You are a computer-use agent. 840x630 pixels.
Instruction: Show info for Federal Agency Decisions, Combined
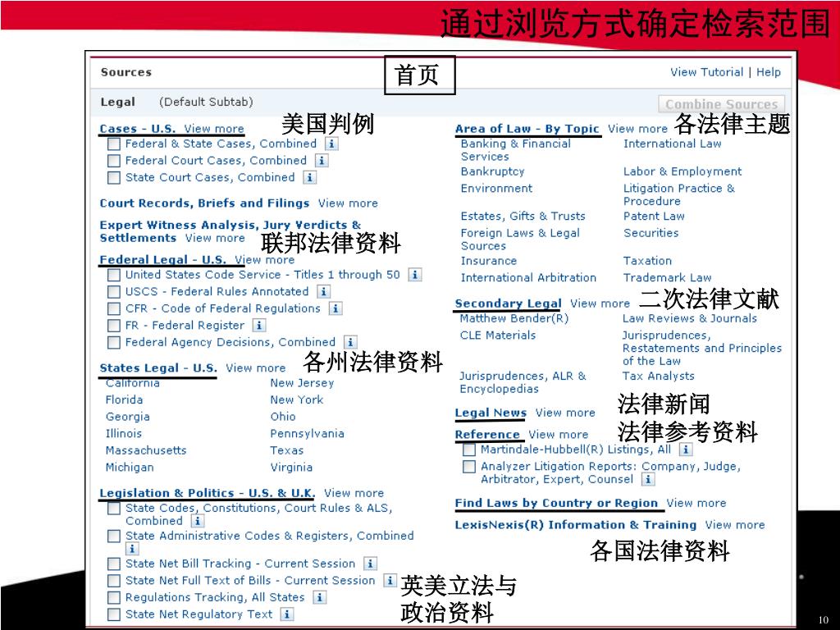click(350, 342)
